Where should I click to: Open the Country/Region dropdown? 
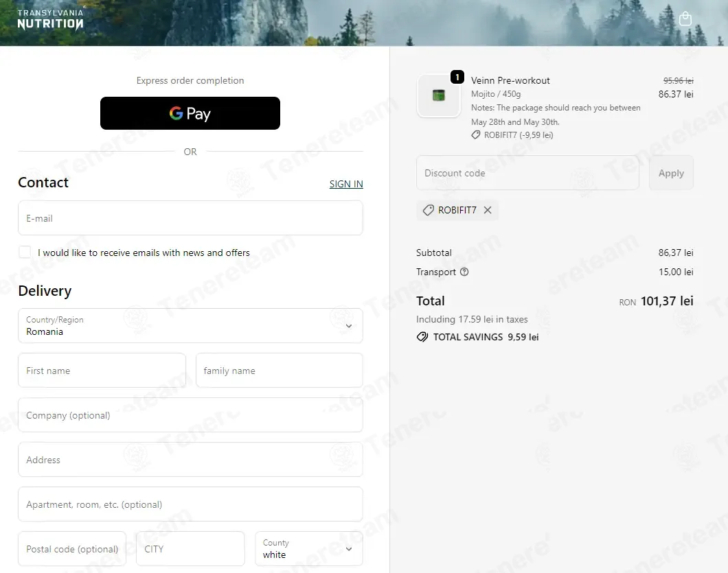[x=190, y=326]
